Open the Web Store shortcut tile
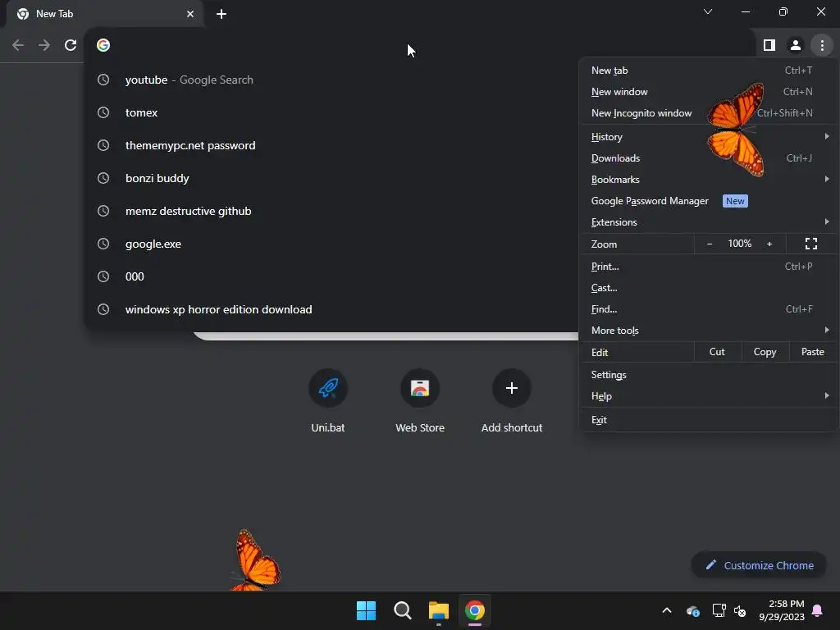The height and width of the screenshot is (630, 840). pos(420,400)
